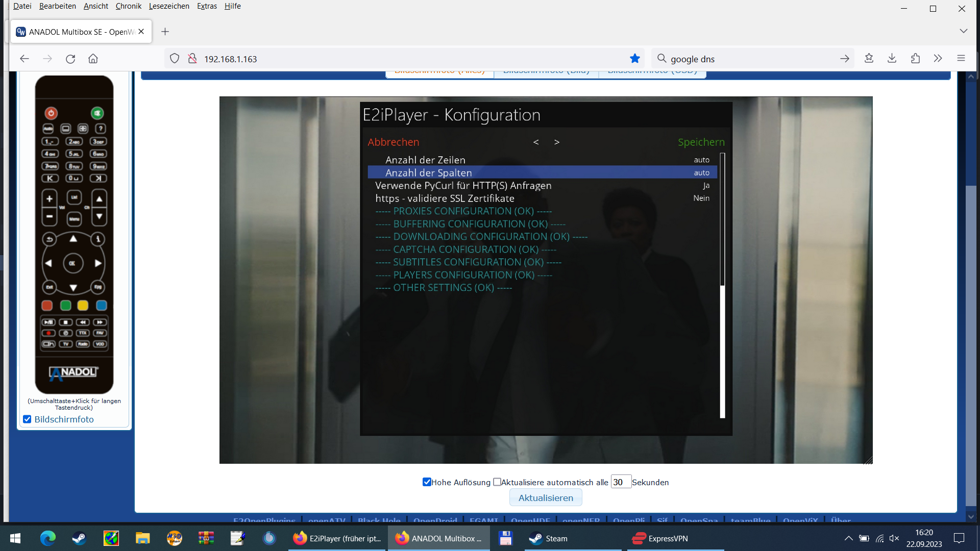
Task: Click the volume minus button on the remote
Action: click(x=50, y=216)
